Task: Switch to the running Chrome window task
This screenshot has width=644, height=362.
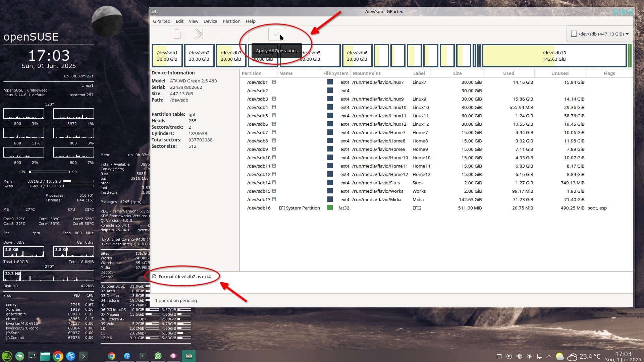Action: (112, 356)
